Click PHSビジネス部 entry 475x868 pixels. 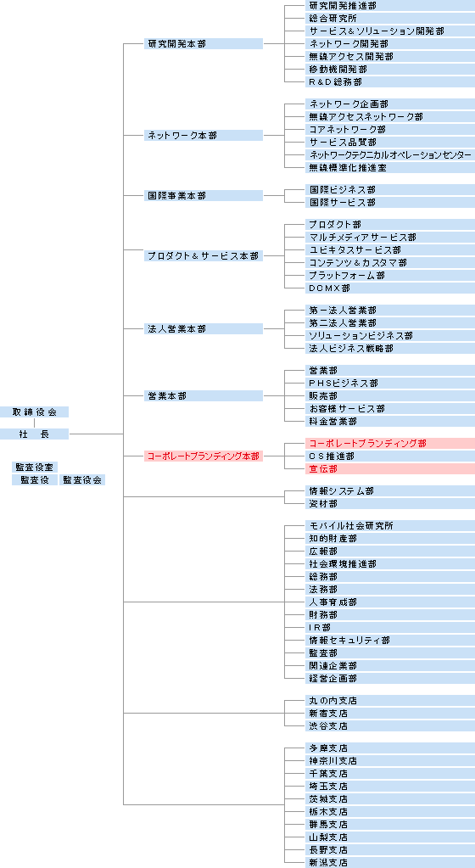(x=390, y=384)
